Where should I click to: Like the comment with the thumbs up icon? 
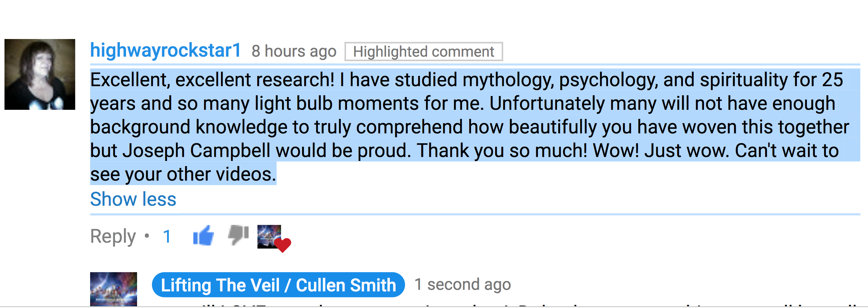pos(203,235)
